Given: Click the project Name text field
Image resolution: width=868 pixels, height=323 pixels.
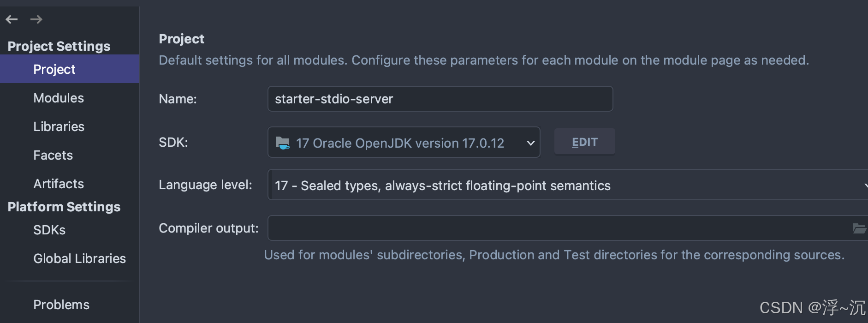Looking at the screenshot, I should tap(440, 99).
